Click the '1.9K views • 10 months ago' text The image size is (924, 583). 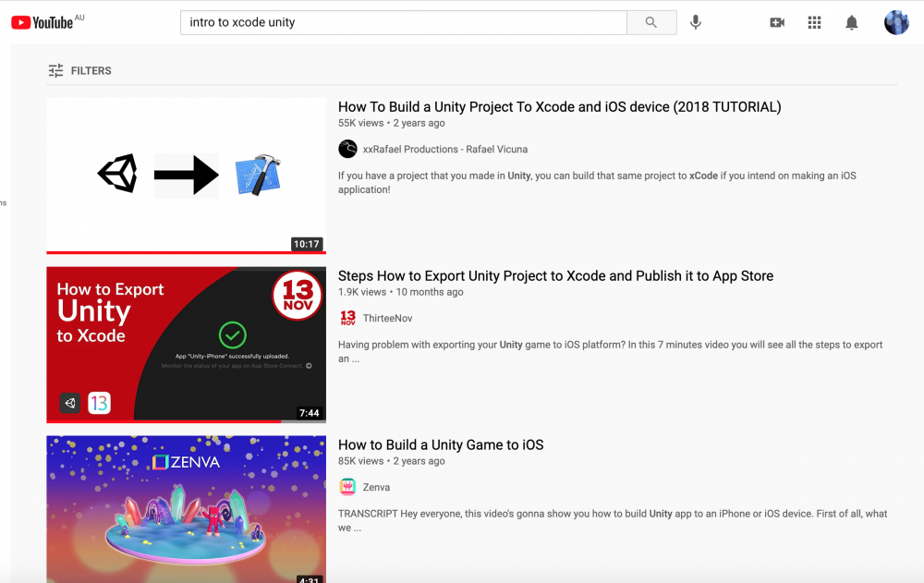401,292
